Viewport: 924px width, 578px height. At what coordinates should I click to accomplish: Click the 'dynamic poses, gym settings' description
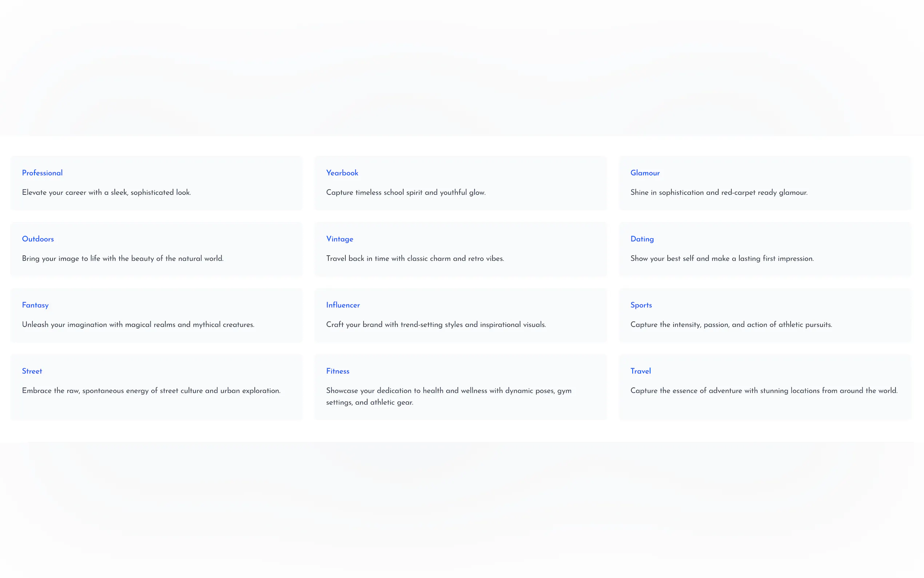(449, 396)
